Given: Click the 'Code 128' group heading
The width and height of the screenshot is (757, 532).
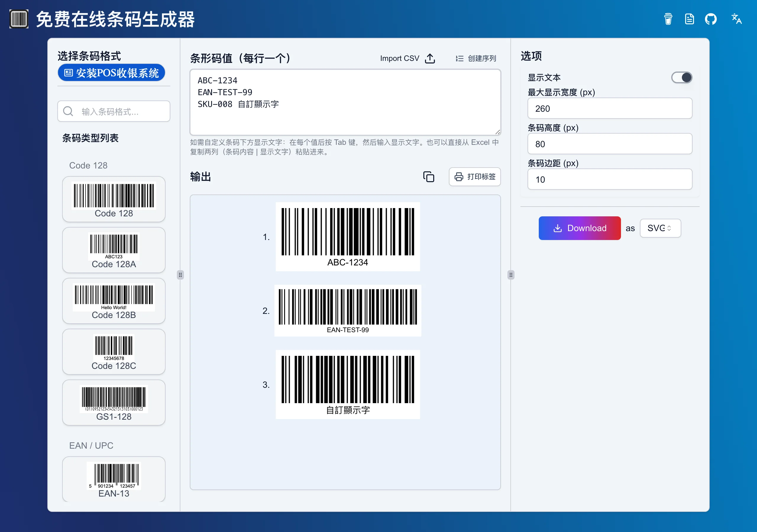Looking at the screenshot, I should pos(88,165).
